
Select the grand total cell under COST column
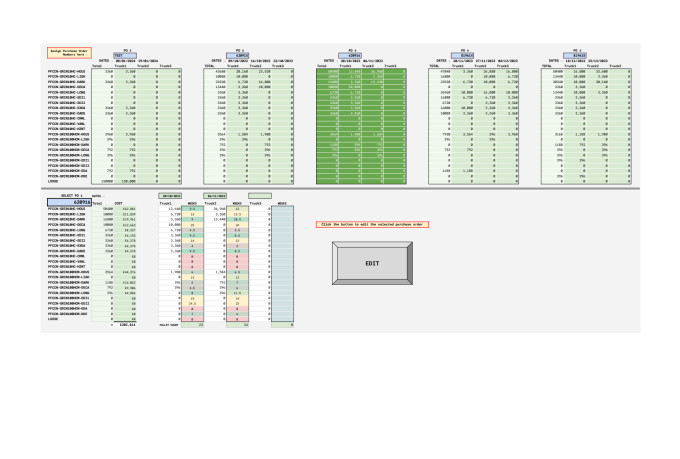coord(125,325)
